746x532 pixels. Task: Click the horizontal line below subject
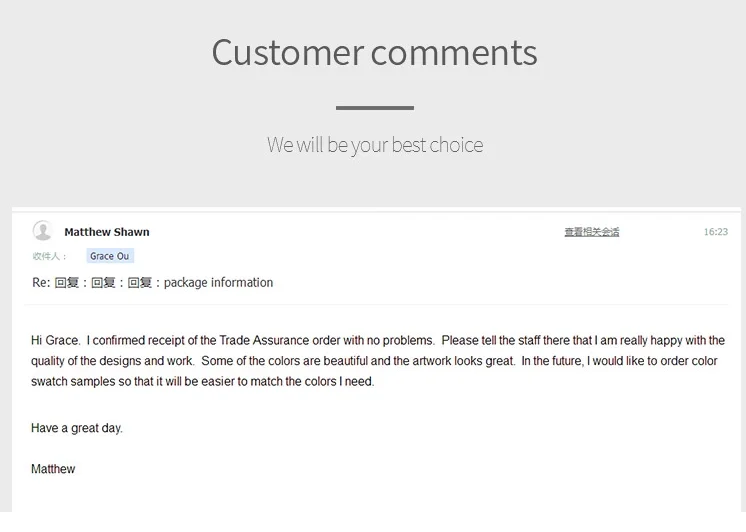click(376, 304)
